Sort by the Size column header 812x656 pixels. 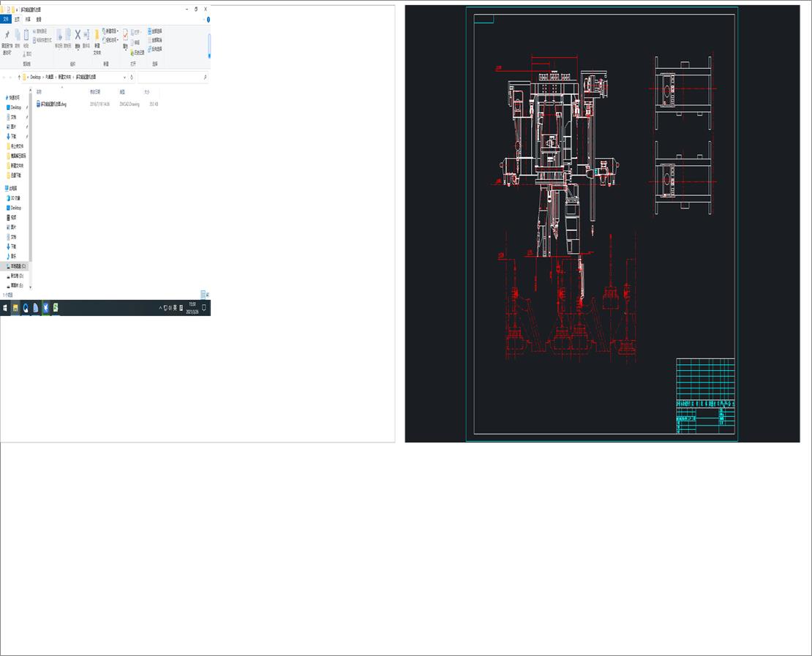pyautogui.click(x=146, y=91)
